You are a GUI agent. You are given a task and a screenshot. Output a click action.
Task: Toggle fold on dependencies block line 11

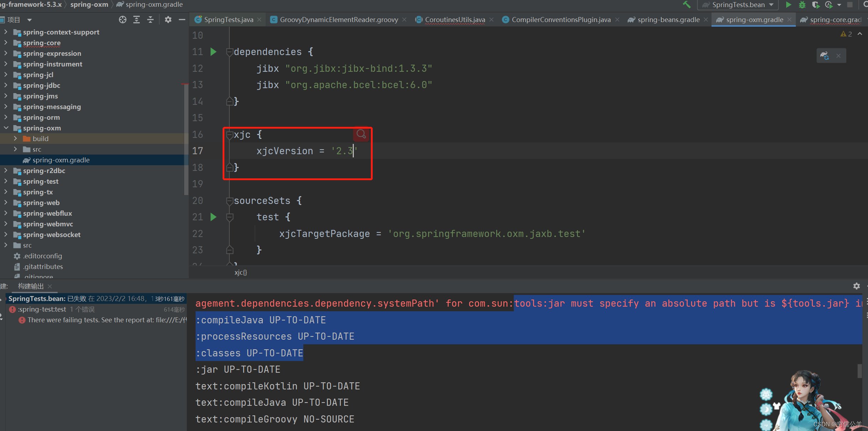pos(230,52)
